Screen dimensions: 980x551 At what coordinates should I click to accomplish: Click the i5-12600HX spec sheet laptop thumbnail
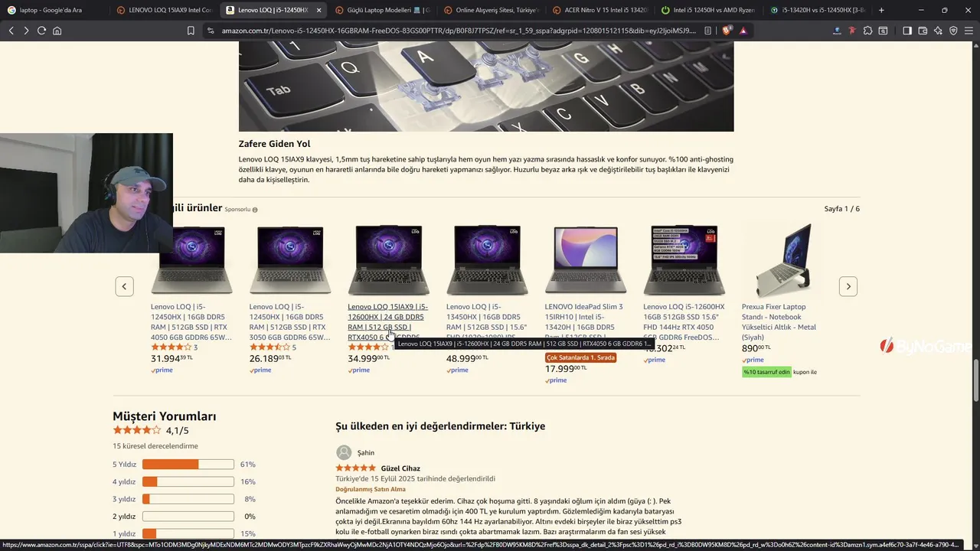pos(684,260)
